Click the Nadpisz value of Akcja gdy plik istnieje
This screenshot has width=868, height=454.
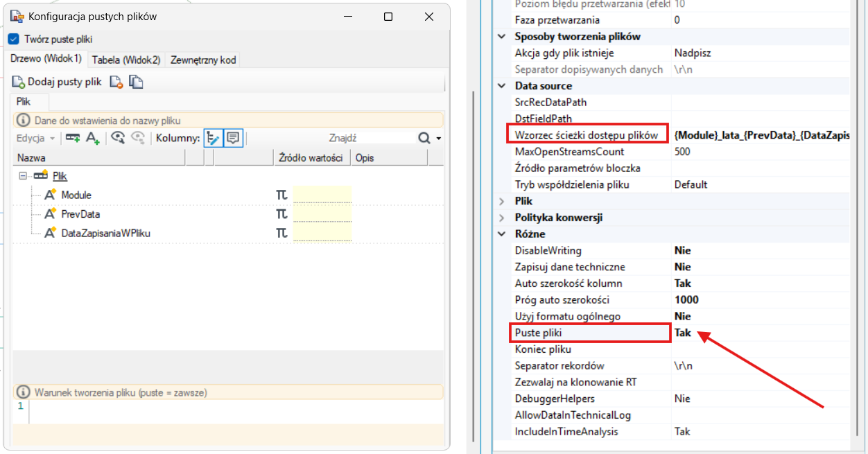[693, 53]
